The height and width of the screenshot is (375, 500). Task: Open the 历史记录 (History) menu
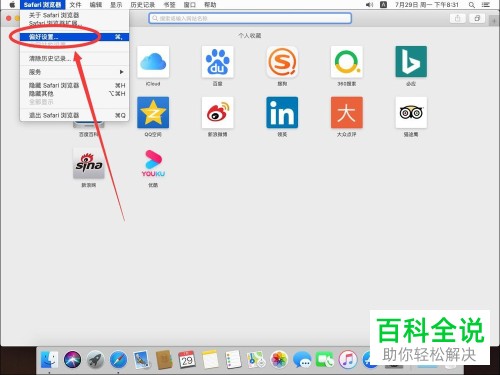[x=143, y=5]
